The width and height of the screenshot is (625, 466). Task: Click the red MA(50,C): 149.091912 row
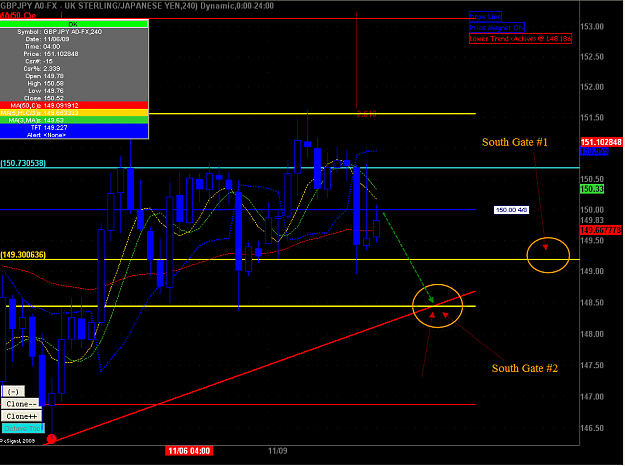(x=74, y=106)
